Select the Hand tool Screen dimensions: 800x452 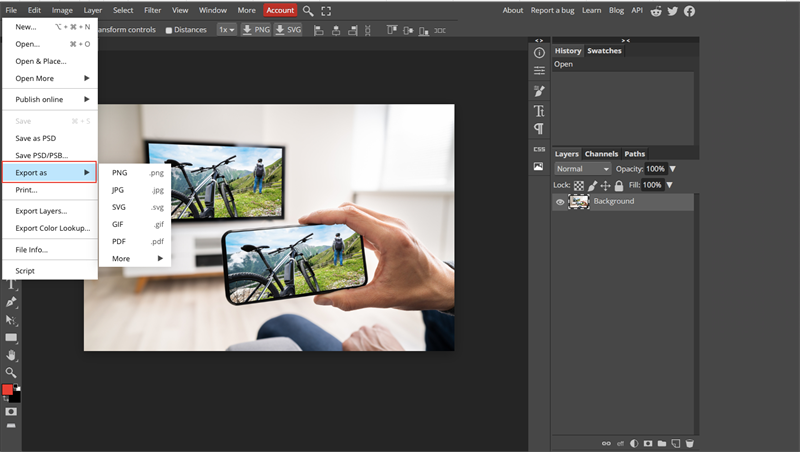pos(11,355)
